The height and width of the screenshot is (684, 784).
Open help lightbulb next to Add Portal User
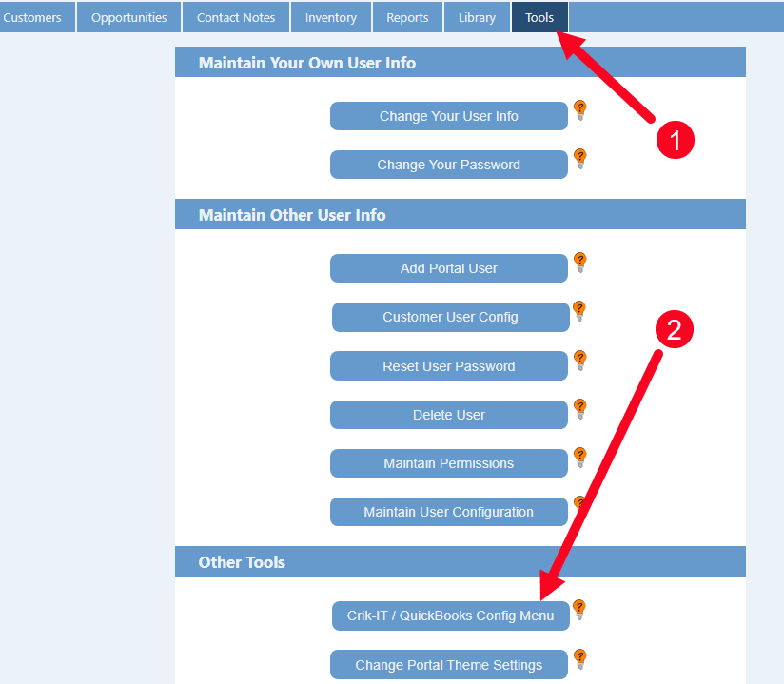(x=579, y=263)
